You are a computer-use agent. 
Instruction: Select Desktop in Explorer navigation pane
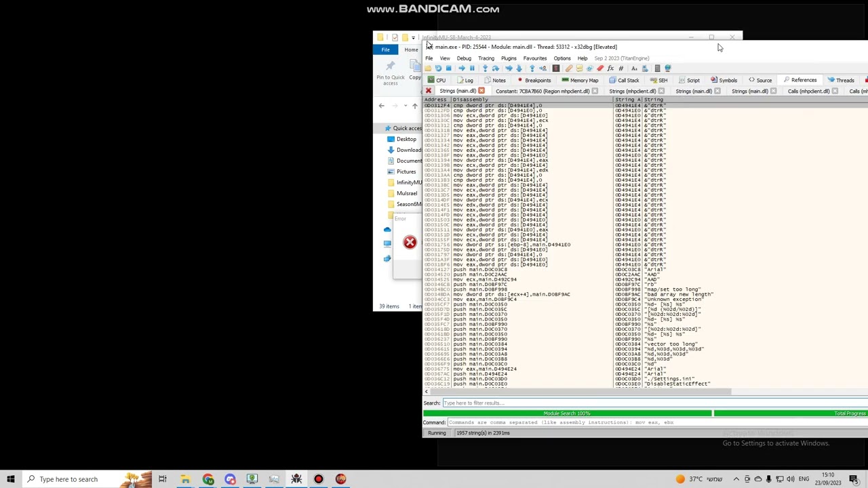(406, 139)
